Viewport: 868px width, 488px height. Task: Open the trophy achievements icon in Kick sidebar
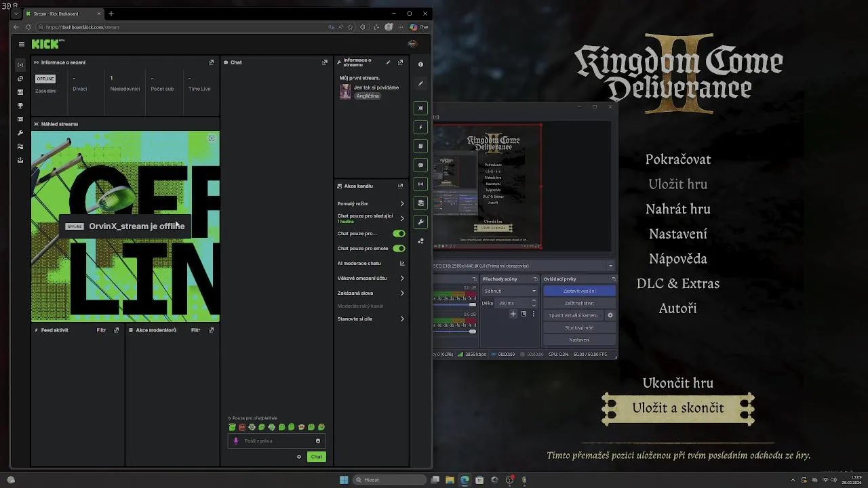coord(20,106)
